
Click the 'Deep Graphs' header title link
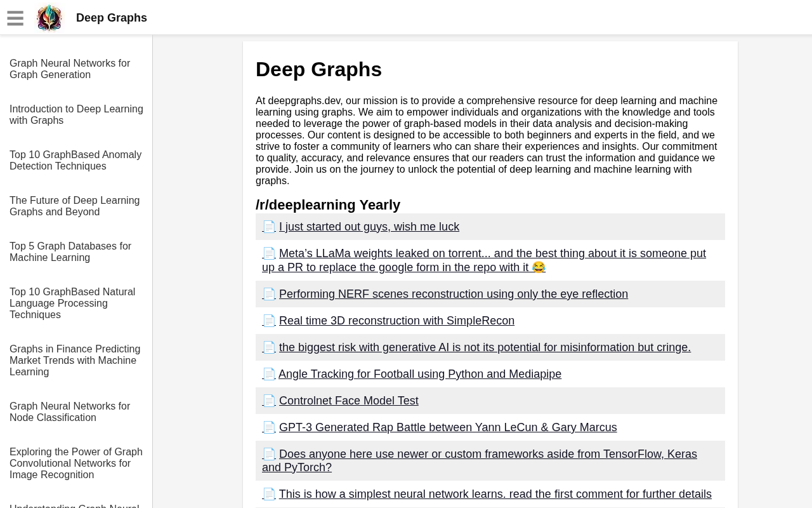[x=112, y=18]
